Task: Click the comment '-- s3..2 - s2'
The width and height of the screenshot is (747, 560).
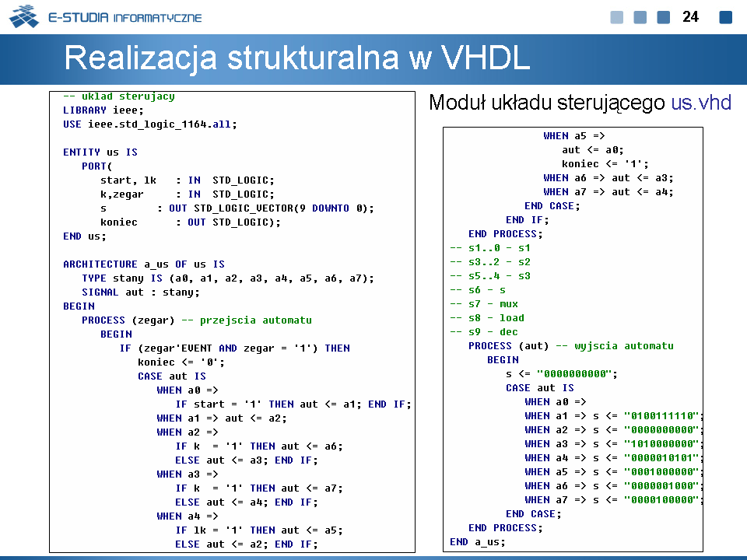Action: pos(489,262)
